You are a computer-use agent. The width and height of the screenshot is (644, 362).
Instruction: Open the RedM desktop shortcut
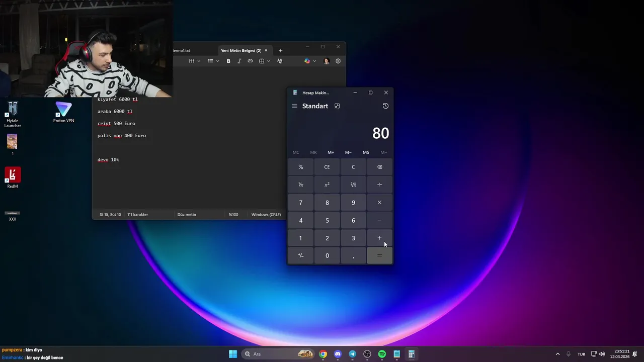(13, 177)
